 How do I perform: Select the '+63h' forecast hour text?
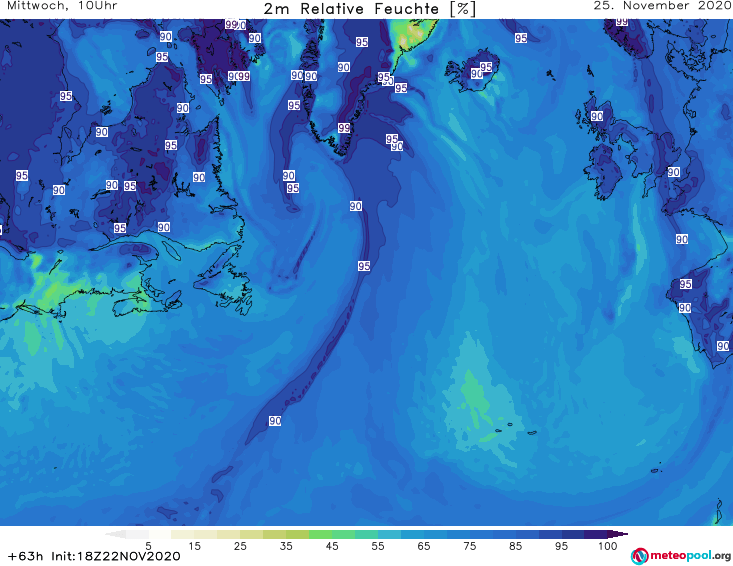coord(25,556)
